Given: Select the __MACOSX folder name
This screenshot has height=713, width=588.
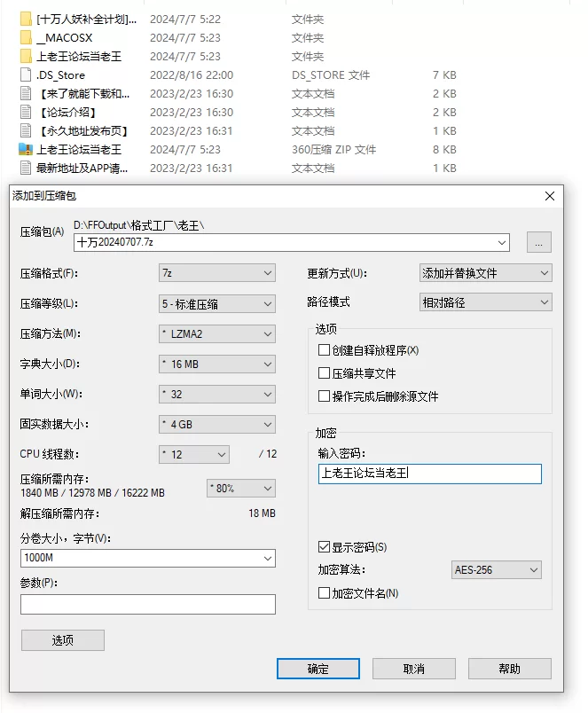Looking at the screenshot, I should tap(64, 38).
